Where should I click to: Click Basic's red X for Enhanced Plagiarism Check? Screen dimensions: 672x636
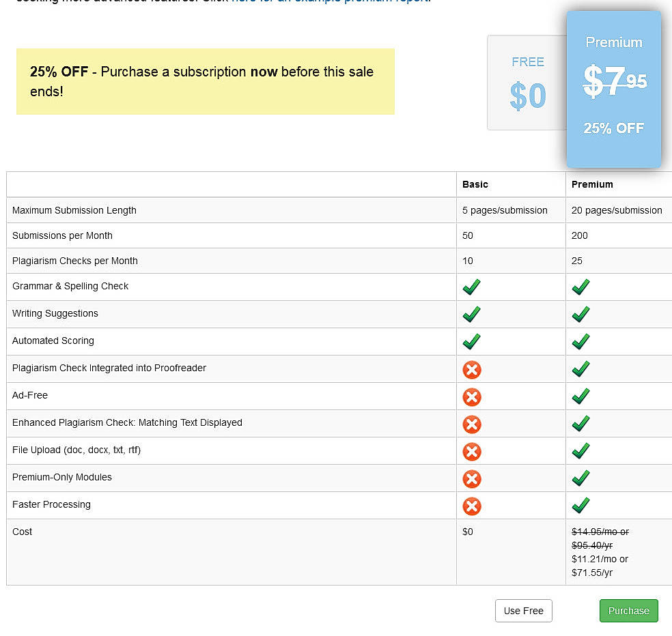[x=471, y=424]
